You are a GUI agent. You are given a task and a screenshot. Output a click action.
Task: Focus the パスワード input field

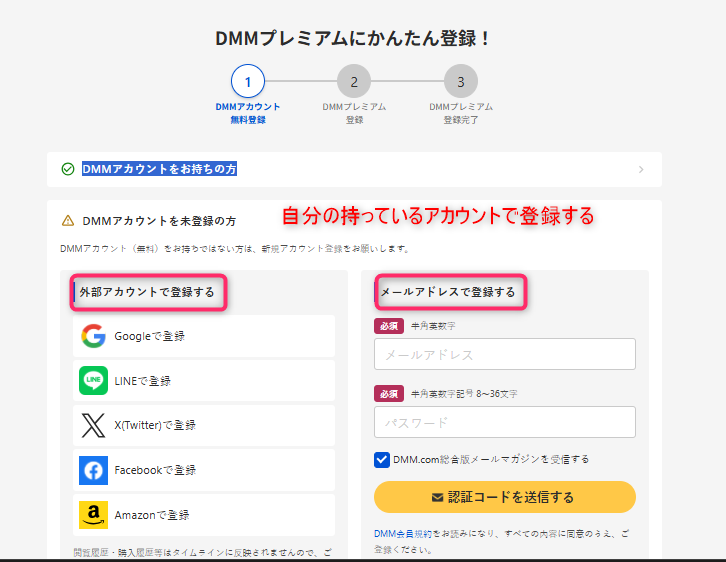(505, 422)
